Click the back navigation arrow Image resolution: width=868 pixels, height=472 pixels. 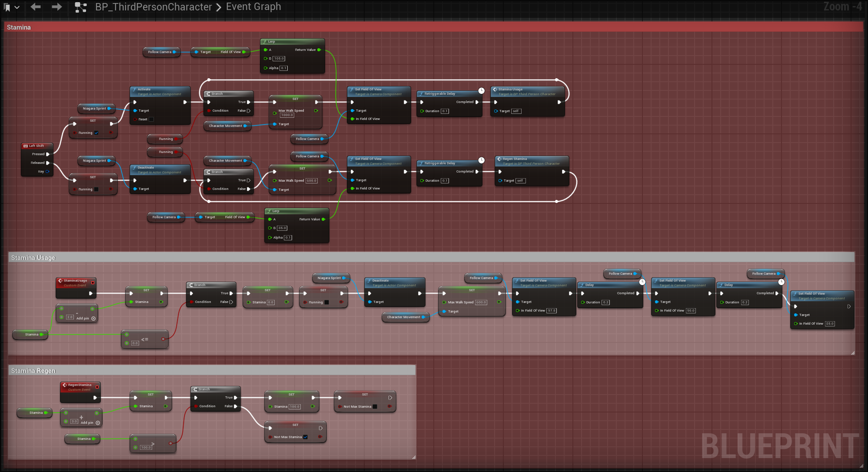pos(36,7)
